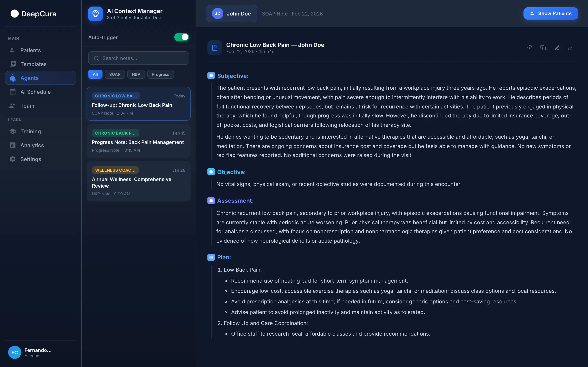Open Settings from the sidebar menu
The width and height of the screenshot is (588, 367).
click(31, 159)
